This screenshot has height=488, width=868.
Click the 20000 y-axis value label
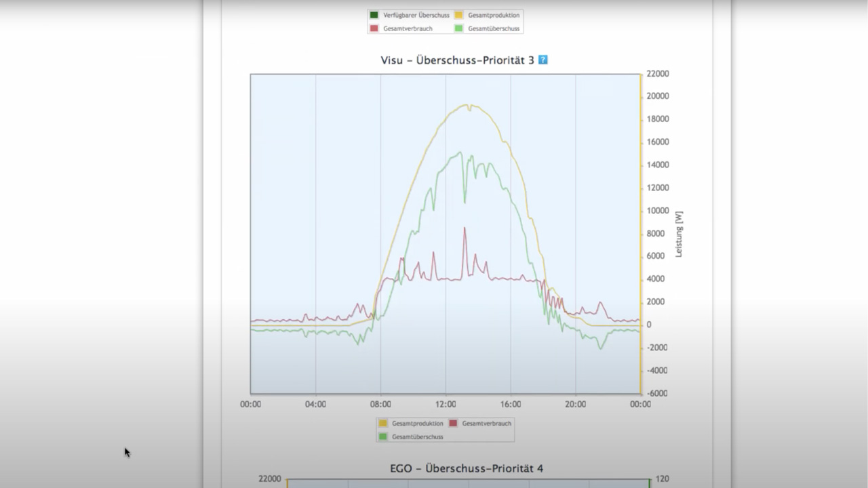coord(658,96)
